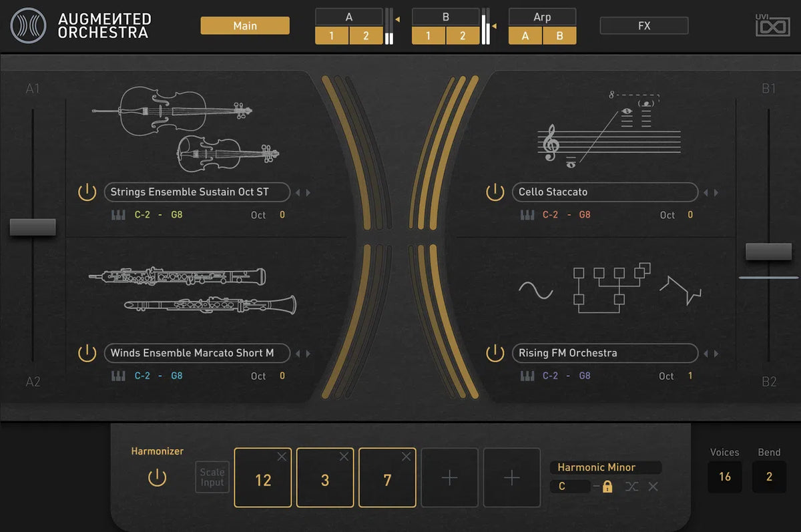Image resolution: width=801 pixels, height=532 pixels.
Task: Toggle the Rising FM Orchestra layer on/off
Action: point(494,353)
